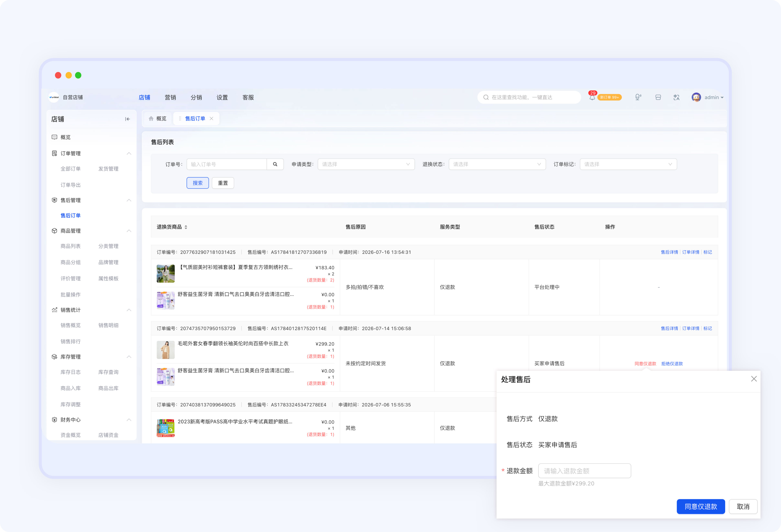Close the 处理售后 dialog

(754, 379)
